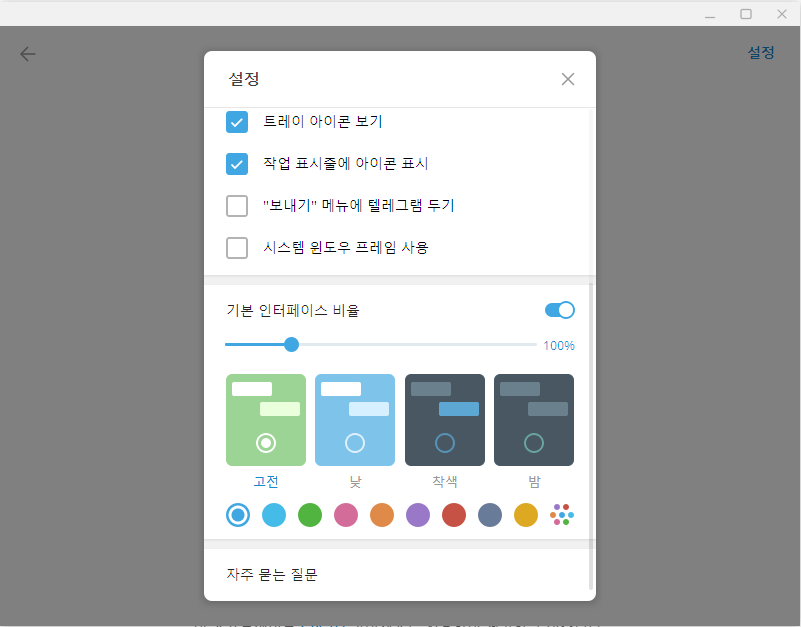The height and width of the screenshot is (627, 801).
Task: Toggle the default interface scale switch
Action: coord(560,310)
